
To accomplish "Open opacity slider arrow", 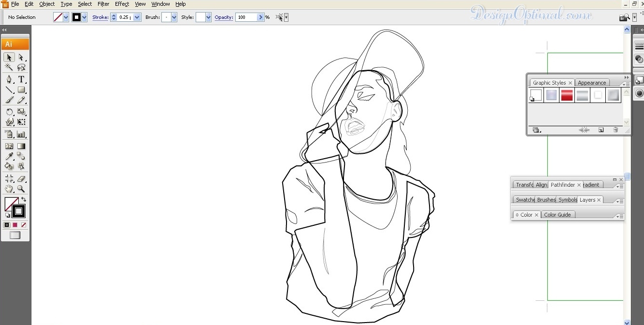I will tap(261, 17).
